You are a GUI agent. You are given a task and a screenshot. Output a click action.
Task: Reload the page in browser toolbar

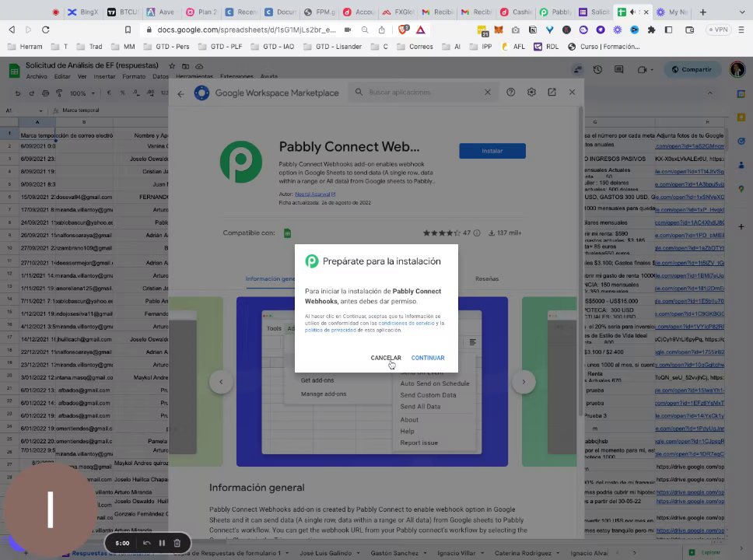point(46,30)
